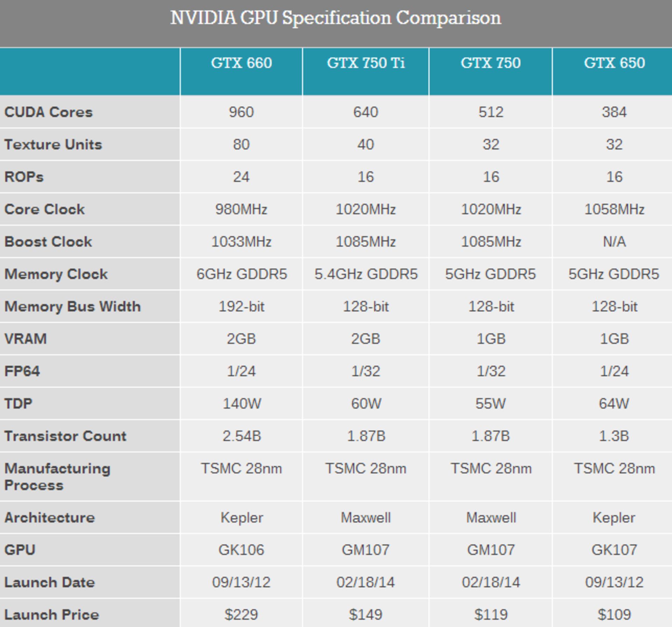Click the GTX 650 Kepler architecture cell
This screenshot has height=627, width=672.
614,517
